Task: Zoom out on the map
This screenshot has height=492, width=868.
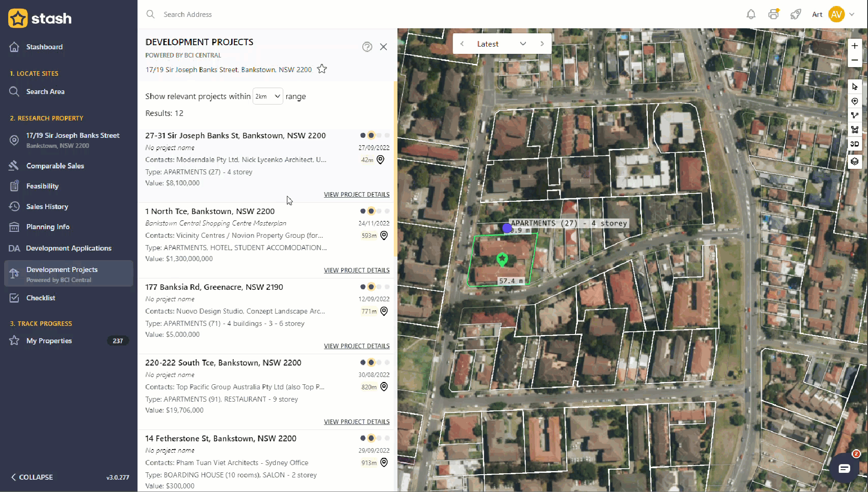Action: coord(855,60)
